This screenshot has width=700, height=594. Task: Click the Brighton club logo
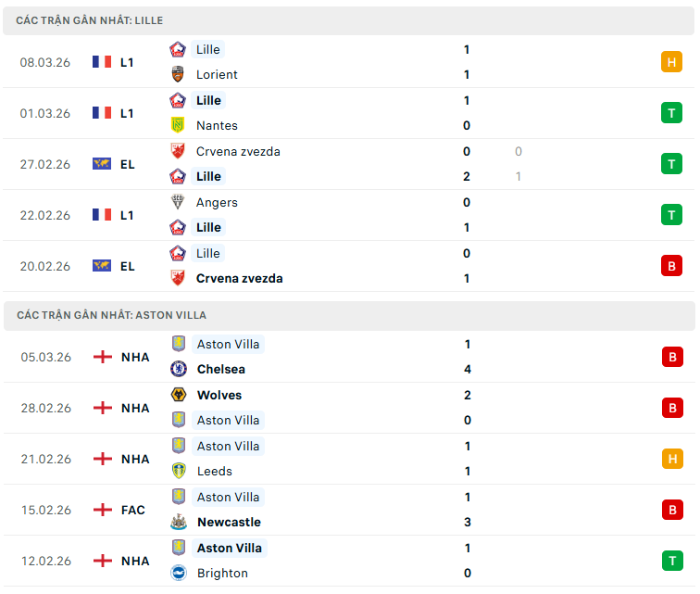click(179, 573)
